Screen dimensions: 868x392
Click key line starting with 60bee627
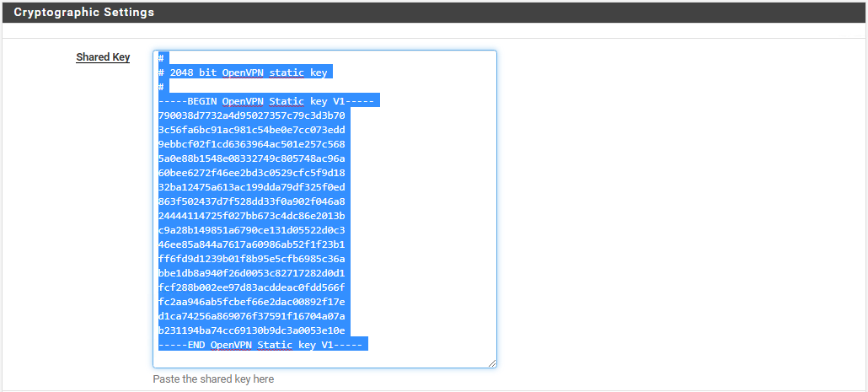click(252, 174)
